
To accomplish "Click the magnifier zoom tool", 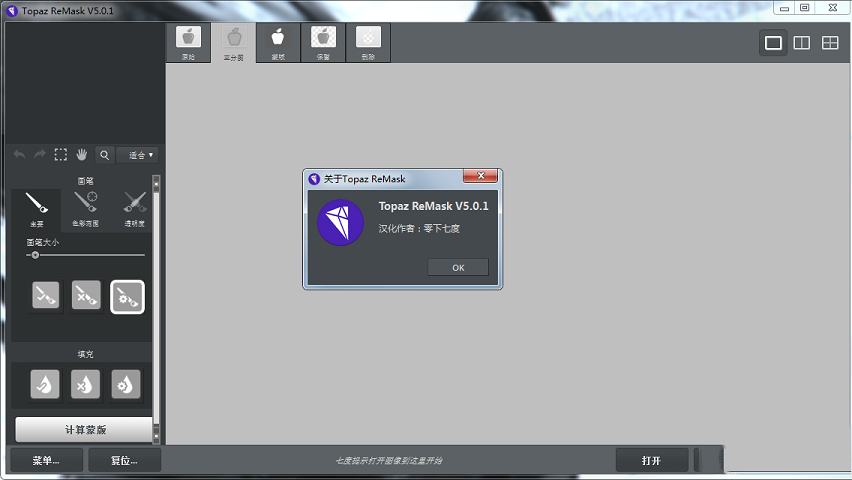I will click(x=104, y=155).
